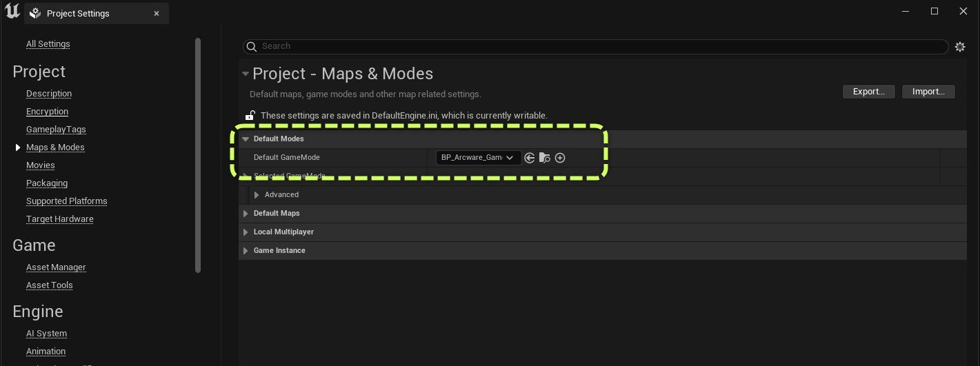Click the unlocked padlock icon
980x366 pixels.
pos(250,116)
